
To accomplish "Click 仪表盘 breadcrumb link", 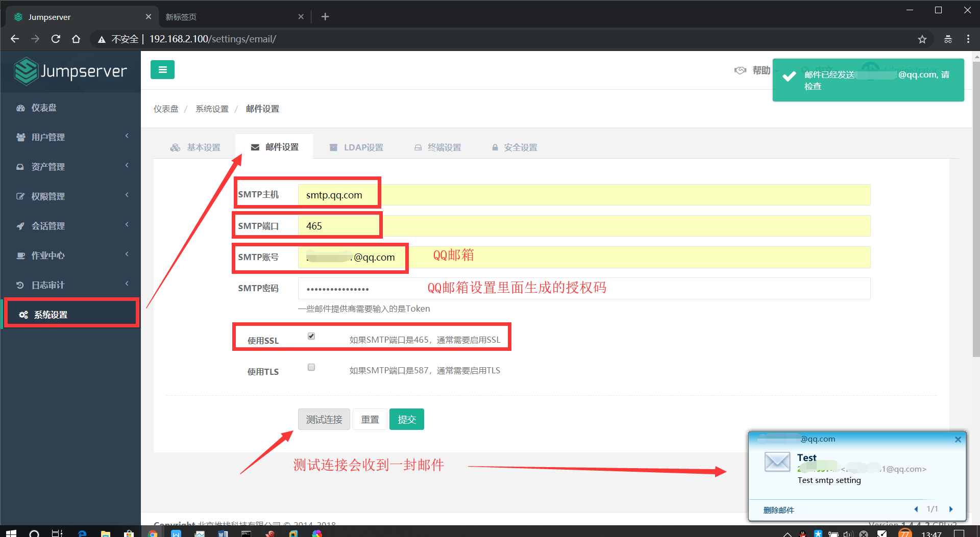I will (166, 109).
